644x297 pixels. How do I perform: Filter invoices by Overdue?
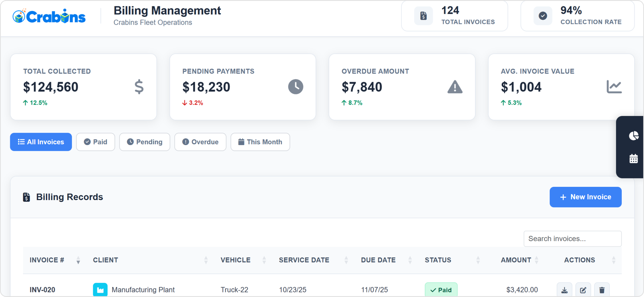tap(200, 142)
